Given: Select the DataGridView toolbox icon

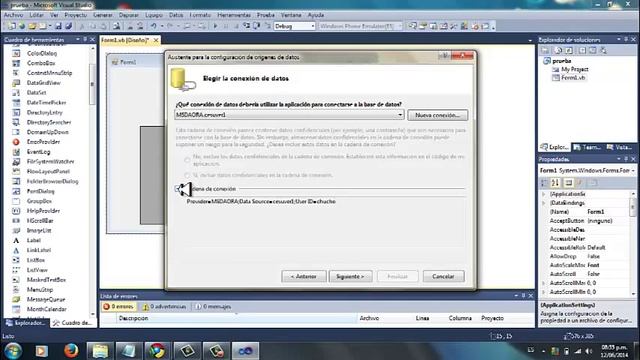Looking at the screenshot, I should click(x=16, y=83).
